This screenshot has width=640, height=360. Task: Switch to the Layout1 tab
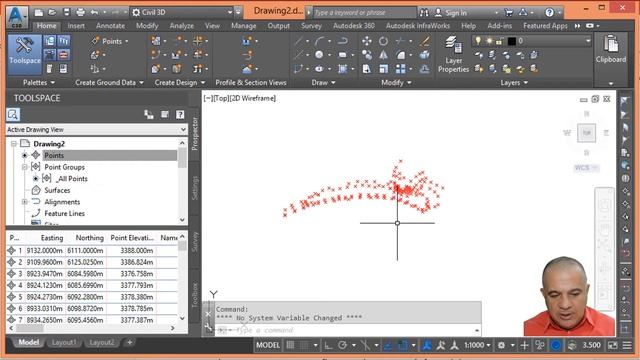(64, 342)
